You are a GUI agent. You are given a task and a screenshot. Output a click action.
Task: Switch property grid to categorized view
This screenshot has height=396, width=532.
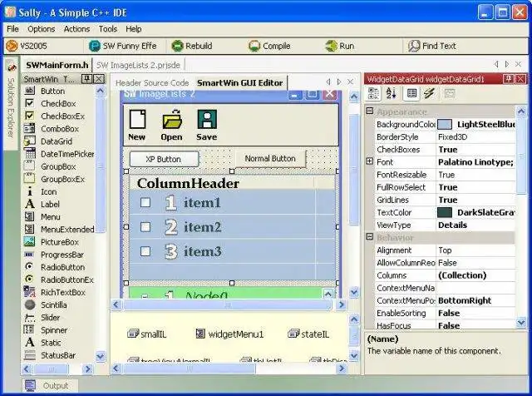pos(373,93)
